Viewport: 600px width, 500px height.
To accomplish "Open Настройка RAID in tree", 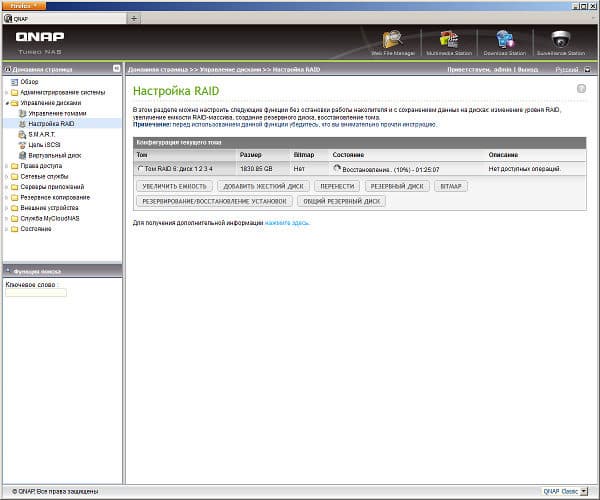I will coord(51,124).
